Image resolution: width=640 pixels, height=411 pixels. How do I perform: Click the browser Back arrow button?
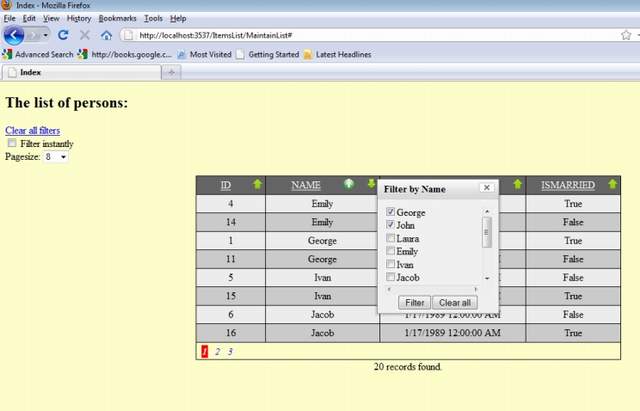[15, 35]
